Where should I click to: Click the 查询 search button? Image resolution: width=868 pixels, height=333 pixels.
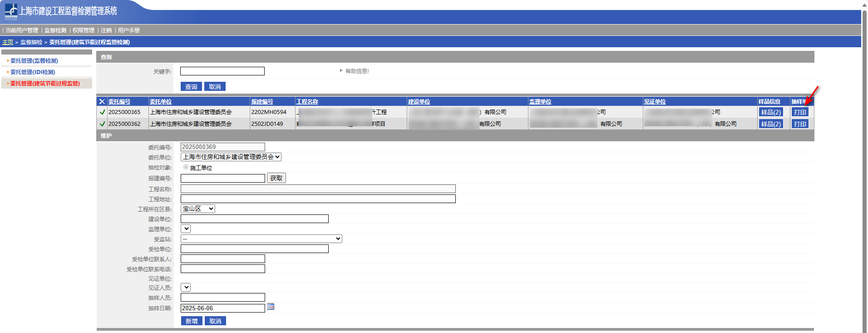point(191,87)
